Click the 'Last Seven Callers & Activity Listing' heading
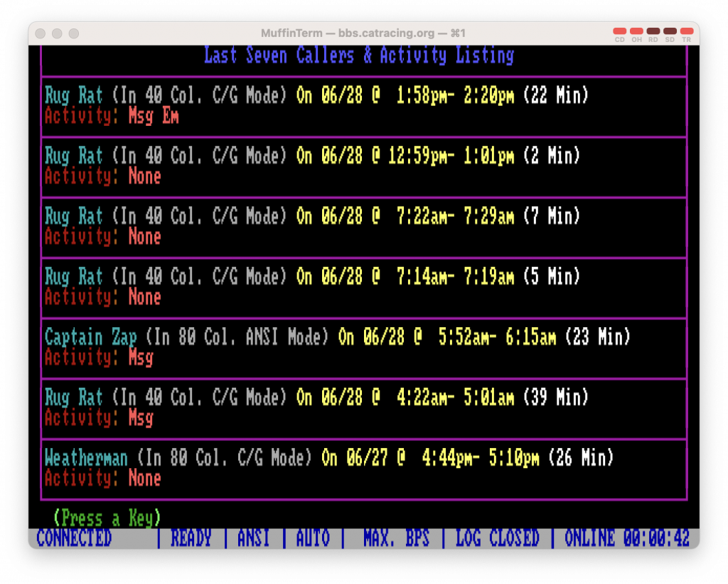 [359, 55]
